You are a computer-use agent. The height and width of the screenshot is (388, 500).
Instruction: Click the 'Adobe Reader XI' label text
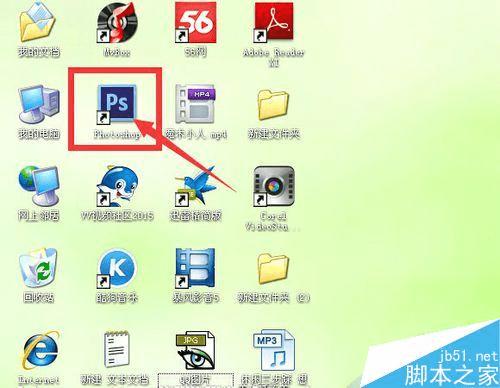click(x=273, y=57)
